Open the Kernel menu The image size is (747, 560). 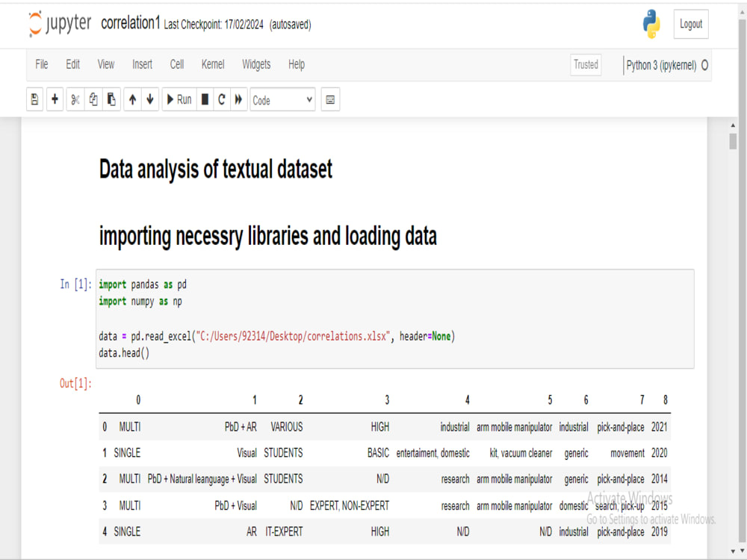(x=212, y=64)
